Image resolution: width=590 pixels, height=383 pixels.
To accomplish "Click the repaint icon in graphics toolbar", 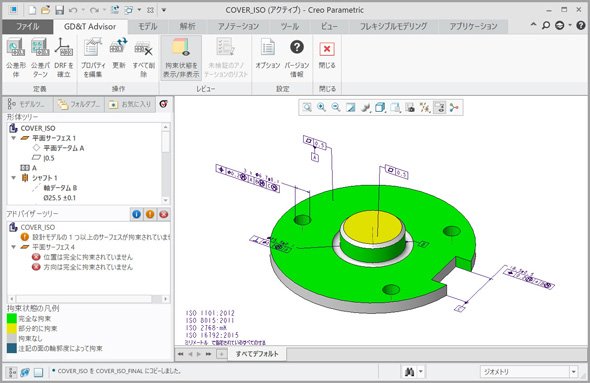I will 350,108.
